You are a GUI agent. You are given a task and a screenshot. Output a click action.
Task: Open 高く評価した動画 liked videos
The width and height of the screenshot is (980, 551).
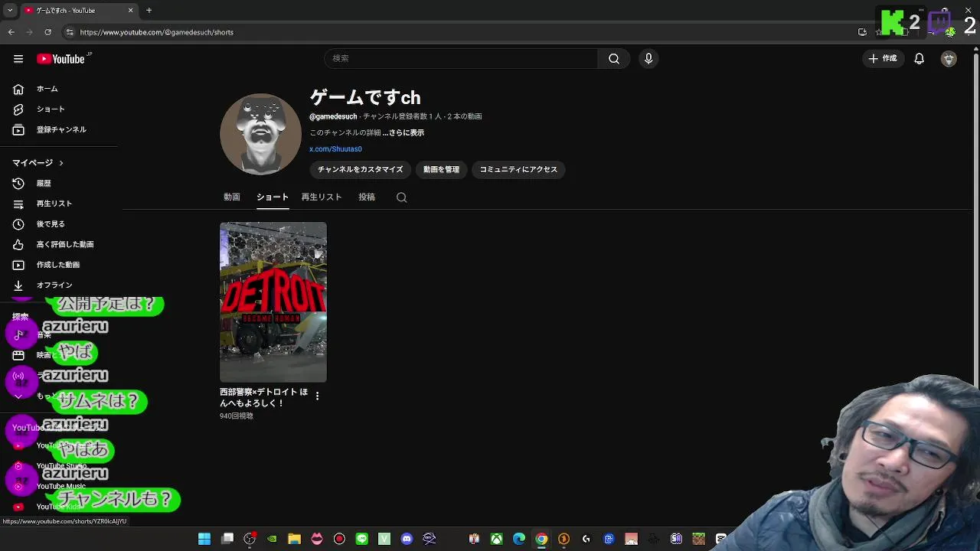65,245
